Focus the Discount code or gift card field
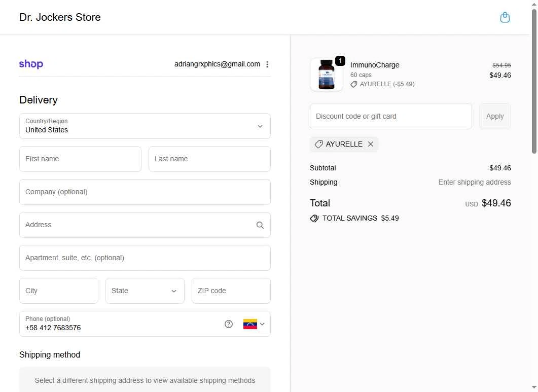The height and width of the screenshot is (392, 538). tap(391, 116)
